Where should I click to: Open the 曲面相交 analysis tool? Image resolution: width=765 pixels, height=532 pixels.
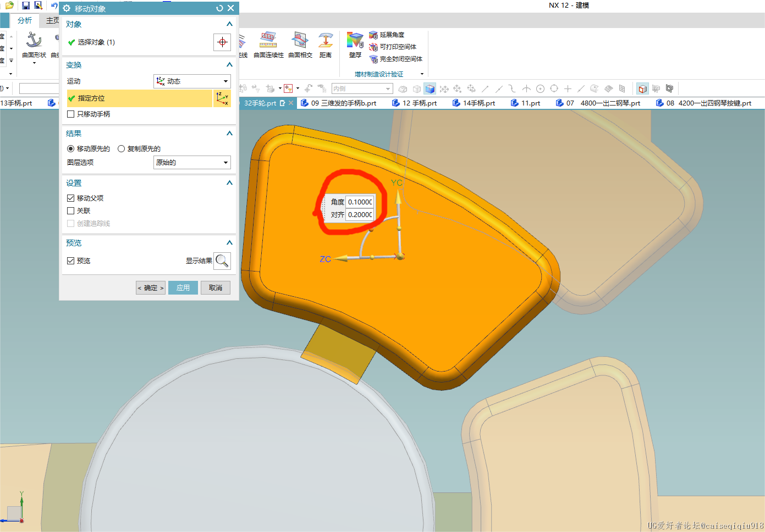[300, 45]
